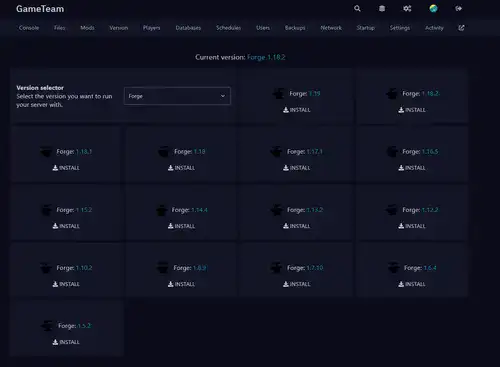Click the Forge 1.5.2 anvil icon

pos(47,326)
